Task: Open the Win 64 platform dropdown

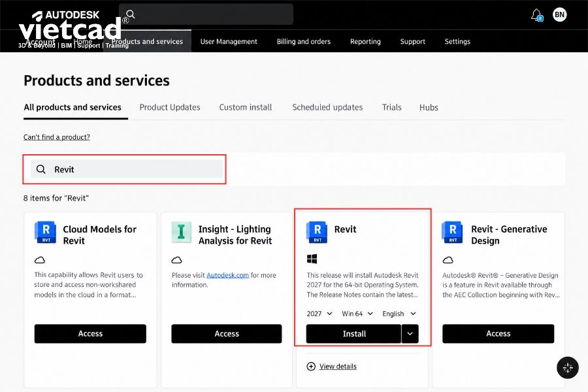Action: [x=357, y=314]
